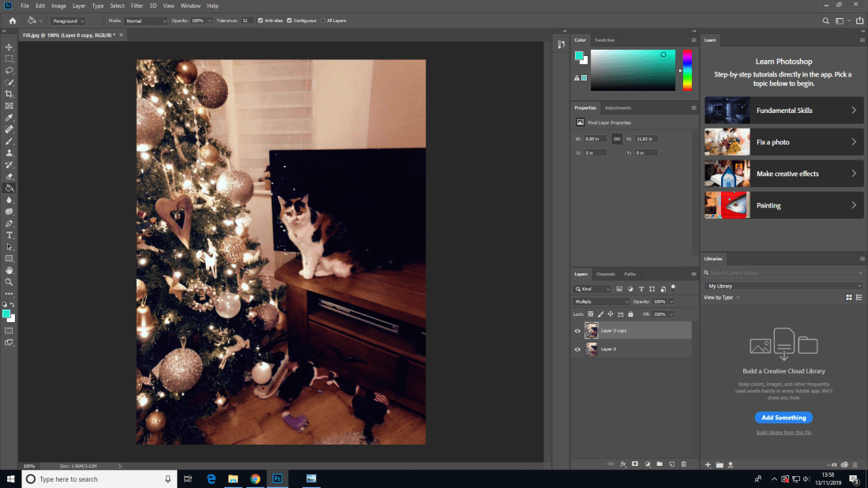
Task: Open the Fix a photo tutorial
Action: 783,142
